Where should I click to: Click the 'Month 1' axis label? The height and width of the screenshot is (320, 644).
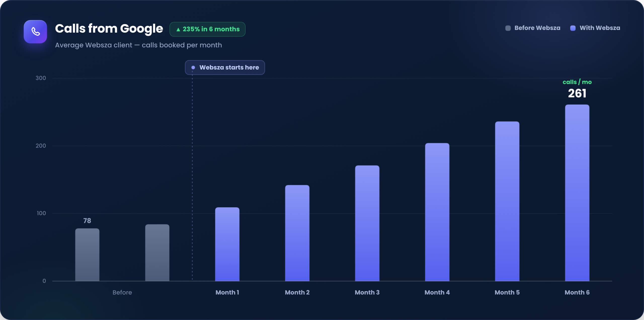click(x=227, y=292)
